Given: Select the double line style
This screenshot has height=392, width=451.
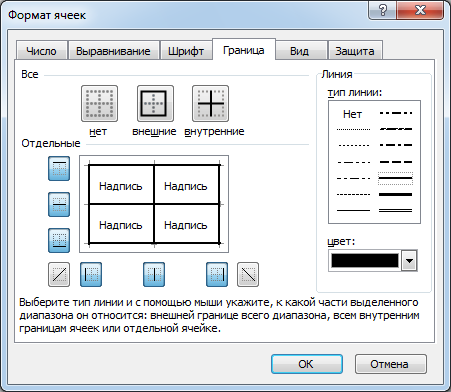Looking at the screenshot, I should (x=396, y=210).
